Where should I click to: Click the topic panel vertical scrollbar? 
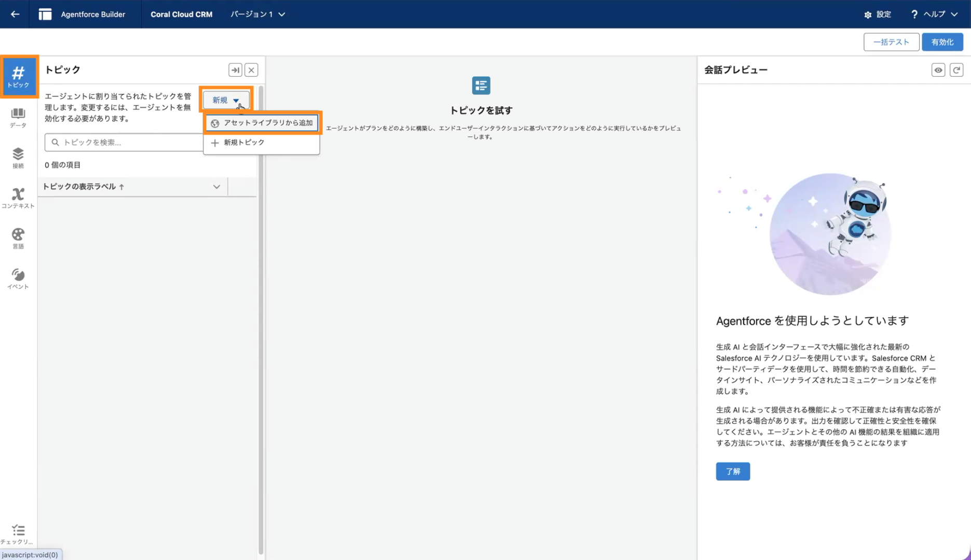coord(261,320)
